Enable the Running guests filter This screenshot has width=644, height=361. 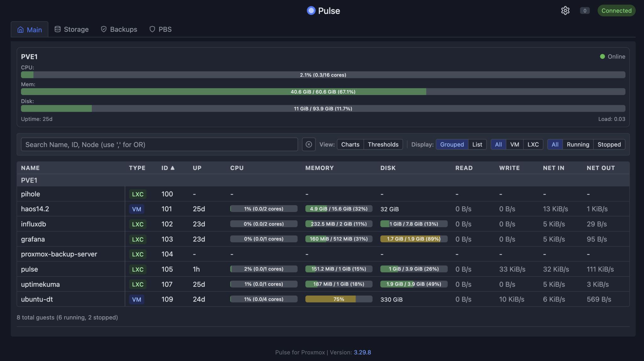click(x=578, y=144)
